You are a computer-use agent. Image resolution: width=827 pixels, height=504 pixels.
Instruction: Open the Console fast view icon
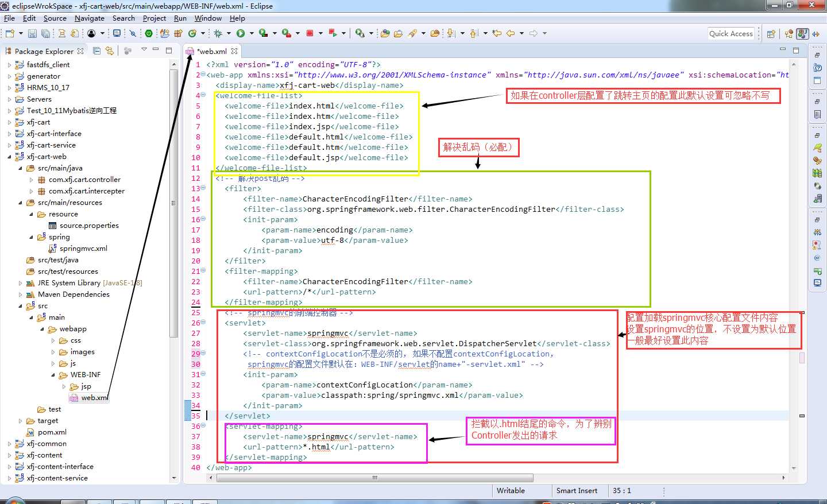(817, 283)
